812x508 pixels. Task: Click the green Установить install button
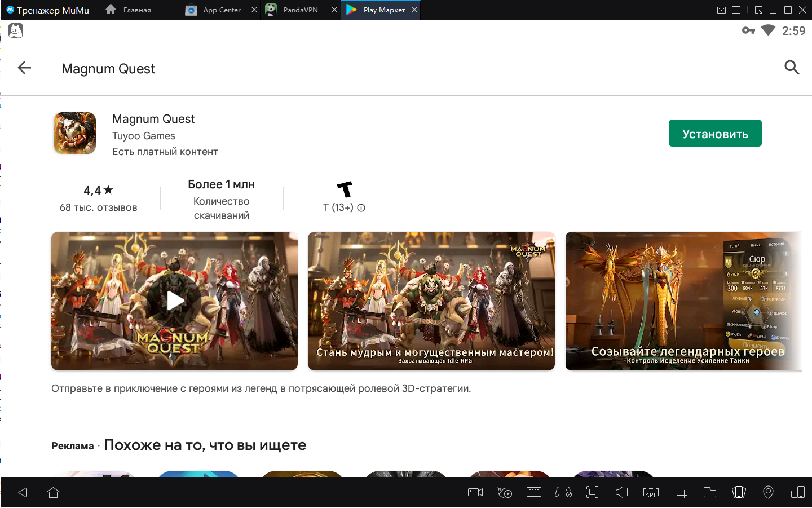pos(714,134)
